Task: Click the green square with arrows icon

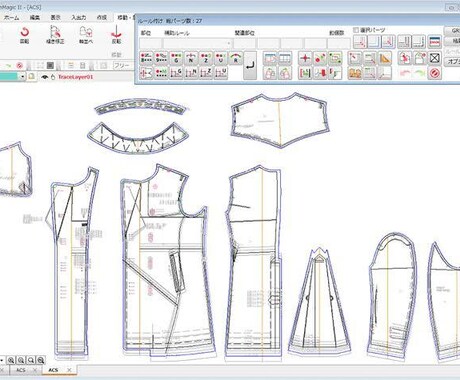Action: point(335,59)
